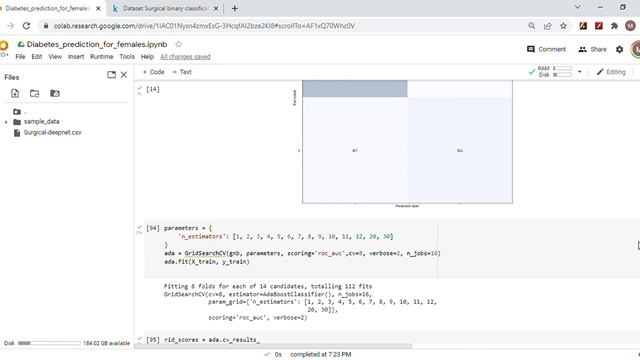Click the browser share page icon
The height and width of the screenshot is (360, 640).
547,26
